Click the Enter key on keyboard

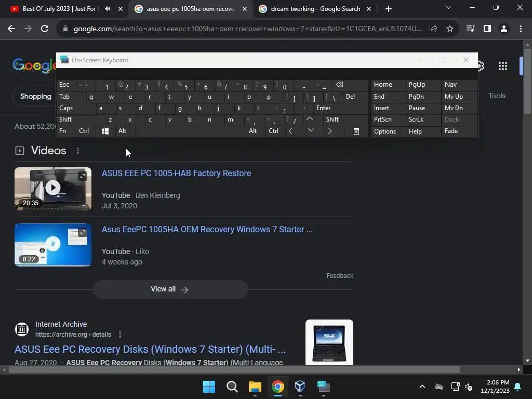(340, 108)
